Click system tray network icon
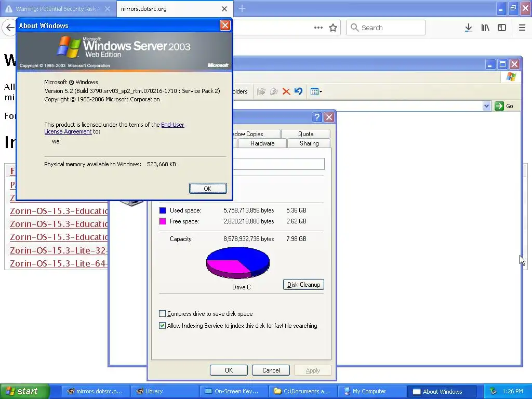The height and width of the screenshot is (399, 532). click(x=493, y=391)
